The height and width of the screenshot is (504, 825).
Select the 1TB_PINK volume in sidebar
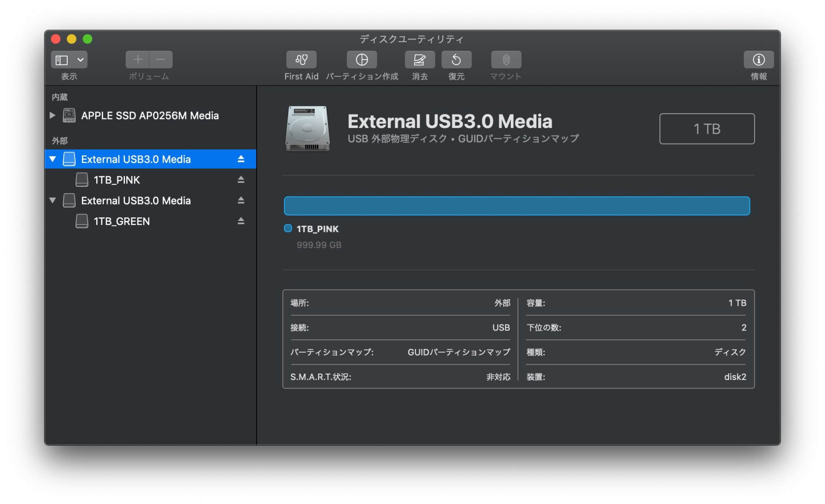click(117, 180)
